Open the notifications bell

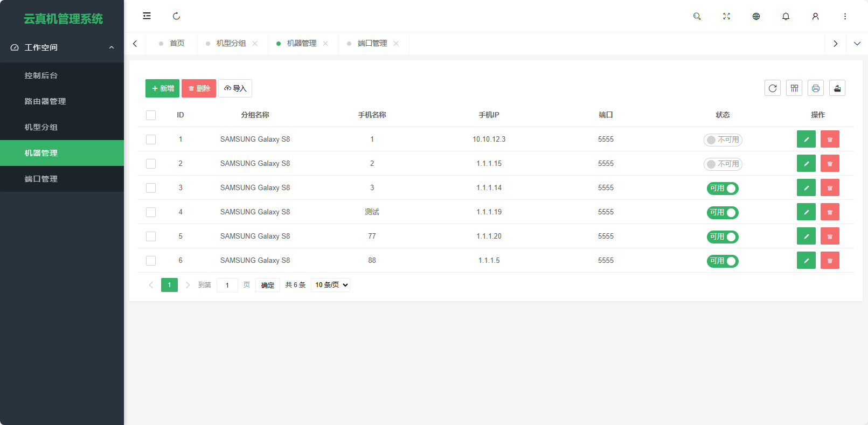(786, 16)
